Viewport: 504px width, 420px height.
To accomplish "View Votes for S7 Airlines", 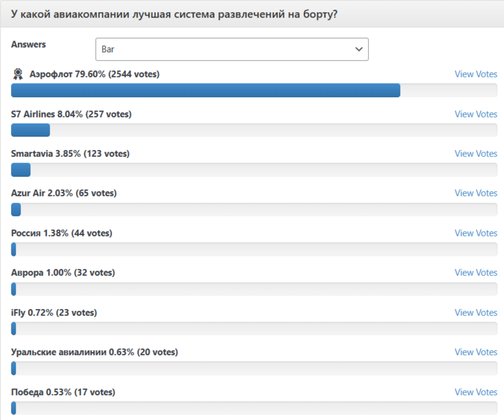I will (x=475, y=114).
